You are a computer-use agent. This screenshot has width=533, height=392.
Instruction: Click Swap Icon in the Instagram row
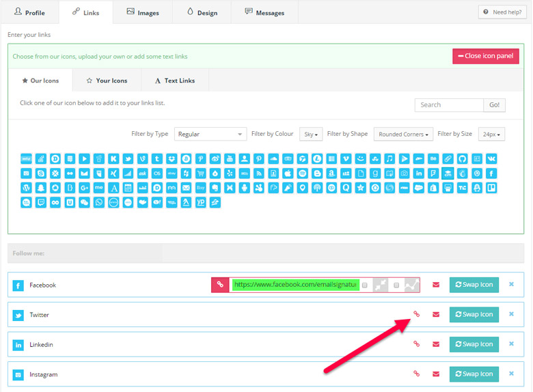pos(474,374)
